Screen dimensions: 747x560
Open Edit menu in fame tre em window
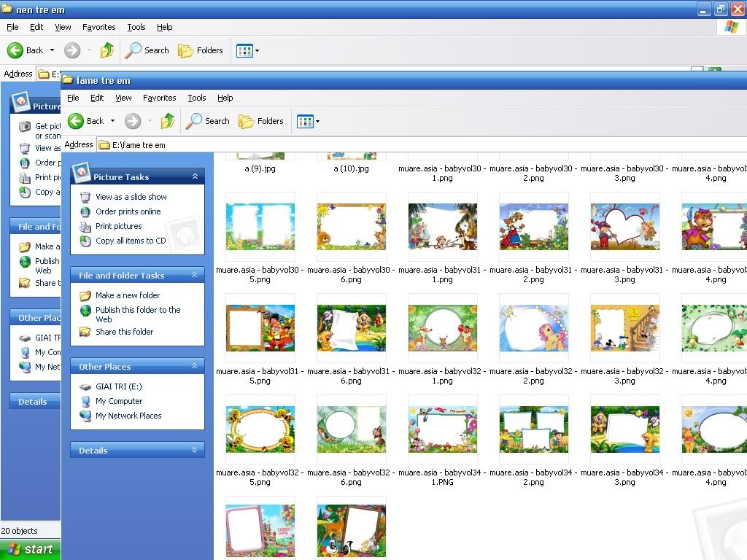97,98
